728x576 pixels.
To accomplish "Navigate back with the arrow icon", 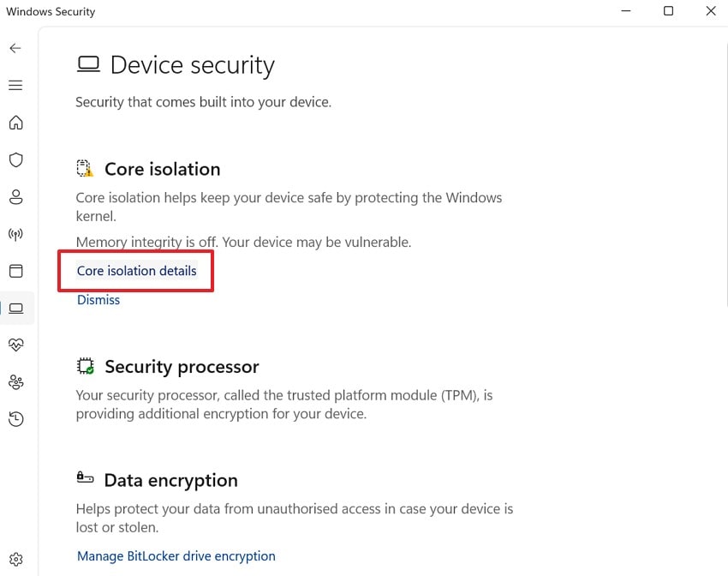I will coord(15,48).
